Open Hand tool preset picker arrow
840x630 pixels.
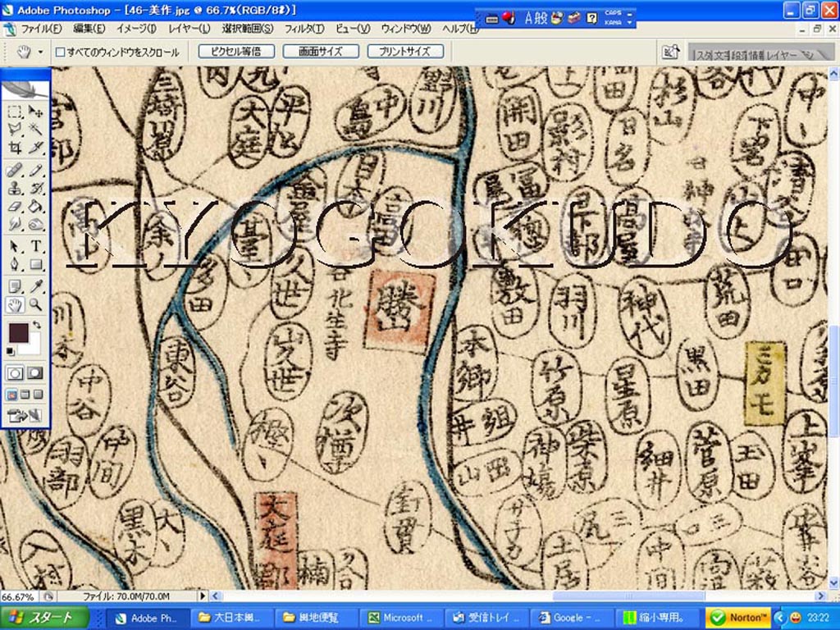pos(41,52)
